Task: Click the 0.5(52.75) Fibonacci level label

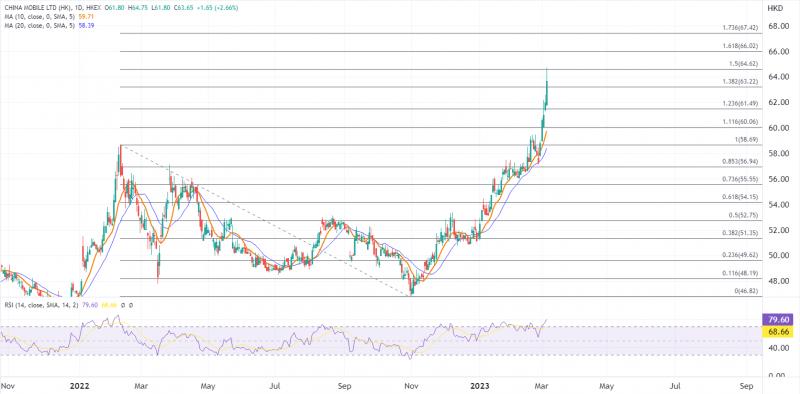Action: pos(742,215)
